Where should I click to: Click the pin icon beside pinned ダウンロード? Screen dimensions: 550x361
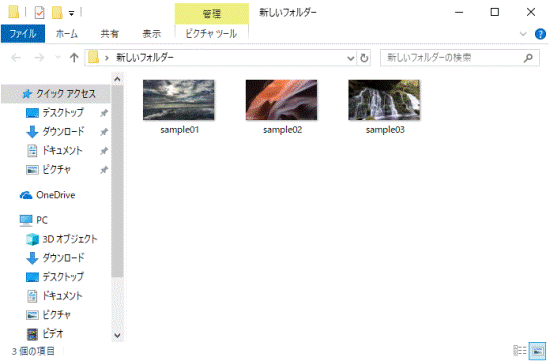(104, 132)
